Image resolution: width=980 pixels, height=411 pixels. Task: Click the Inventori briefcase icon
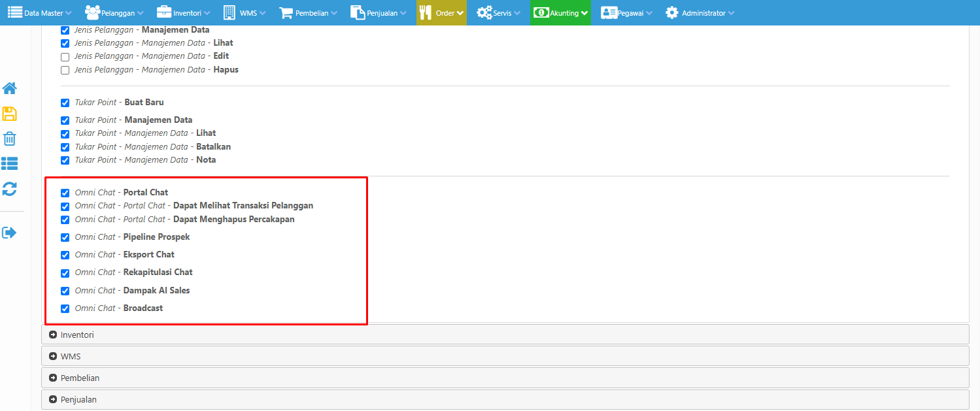click(x=164, y=12)
